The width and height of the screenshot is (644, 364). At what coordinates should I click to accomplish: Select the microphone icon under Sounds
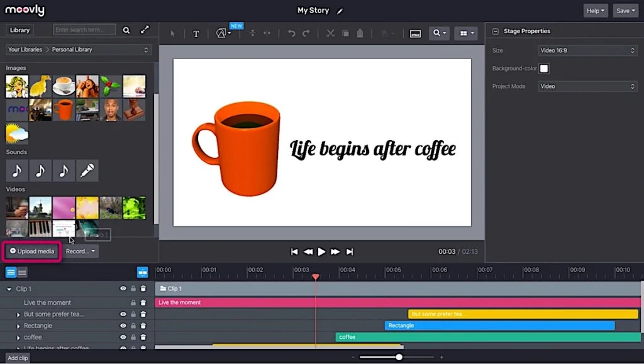point(87,170)
